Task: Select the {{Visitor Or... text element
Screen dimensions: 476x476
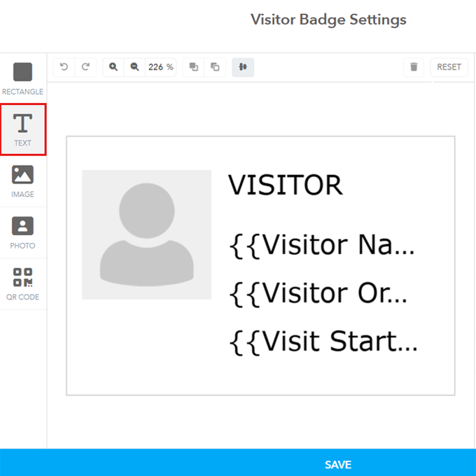Action: (x=318, y=294)
